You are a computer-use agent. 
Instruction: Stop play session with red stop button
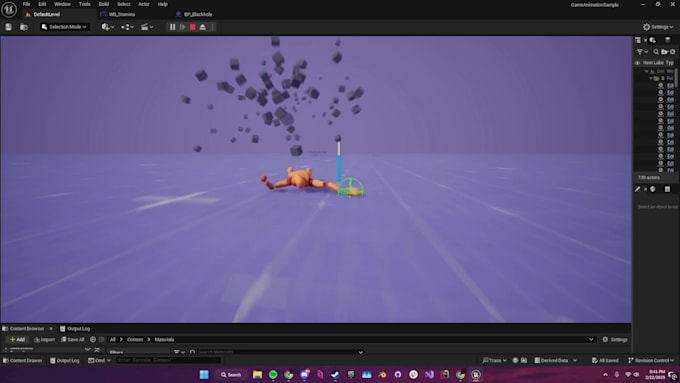[x=193, y=27]
